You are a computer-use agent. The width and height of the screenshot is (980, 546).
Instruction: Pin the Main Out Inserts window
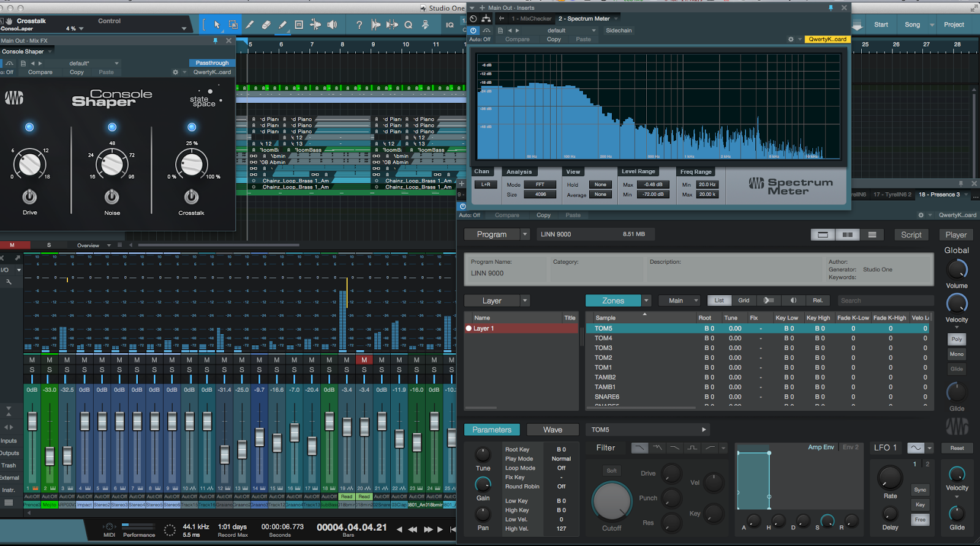coord(831,7)
